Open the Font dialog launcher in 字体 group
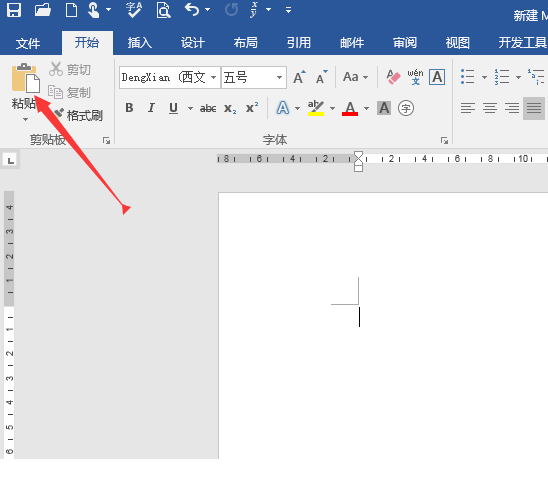The image size is (548, 486). pyautogui.click(x=444, y=140)
